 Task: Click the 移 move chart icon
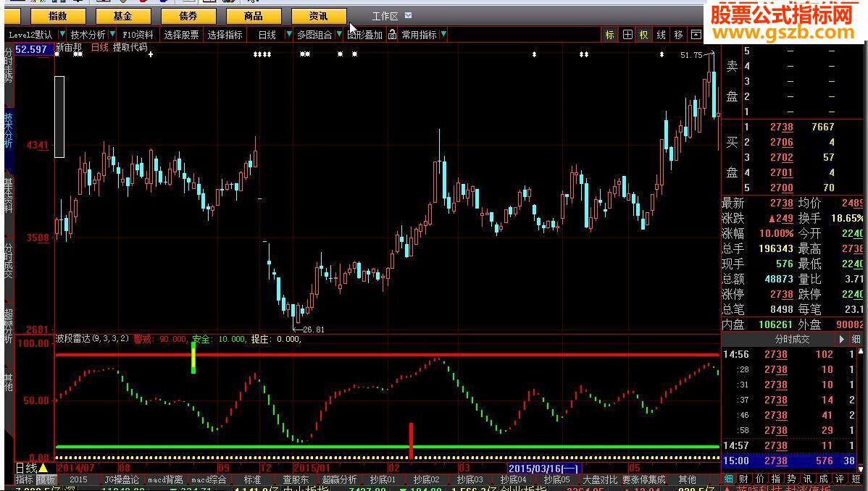pyautogui.click(x=678, y=35)
